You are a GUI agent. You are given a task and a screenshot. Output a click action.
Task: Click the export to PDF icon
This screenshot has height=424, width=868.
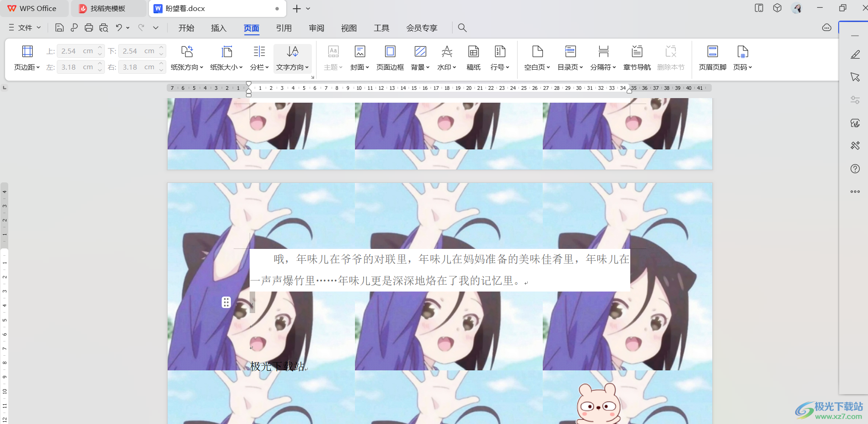click(74, 28)
